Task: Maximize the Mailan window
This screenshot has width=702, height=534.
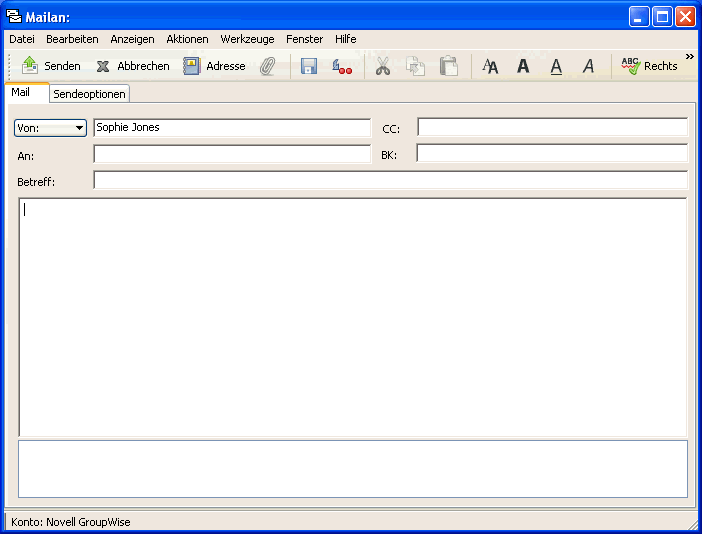Action: click(662, 17)
